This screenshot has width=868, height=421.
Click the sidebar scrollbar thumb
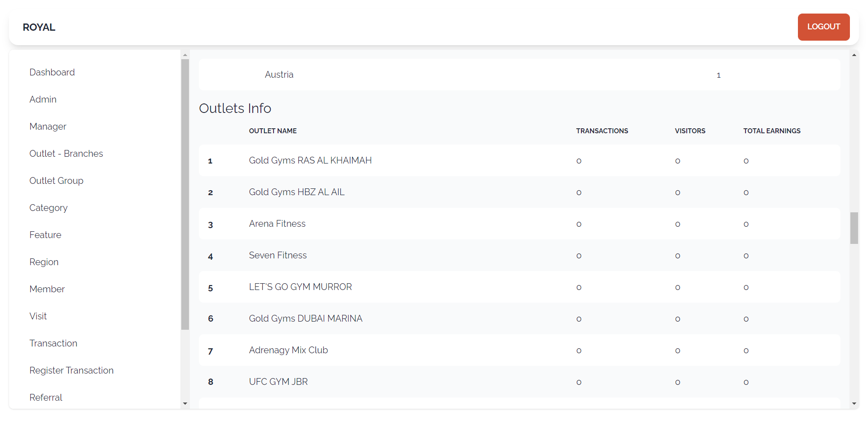185,194
